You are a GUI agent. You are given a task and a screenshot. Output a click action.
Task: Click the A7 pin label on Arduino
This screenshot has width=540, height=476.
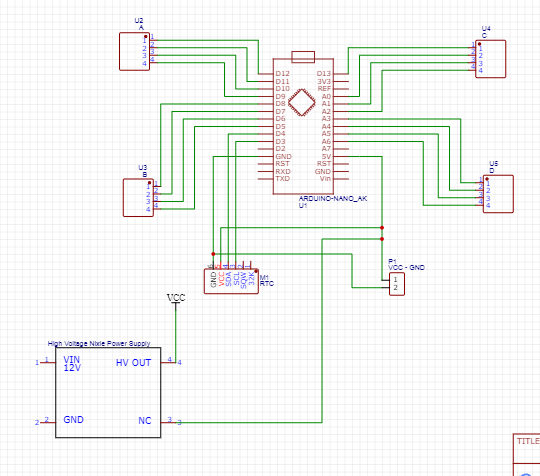click(x=326, y=149)
